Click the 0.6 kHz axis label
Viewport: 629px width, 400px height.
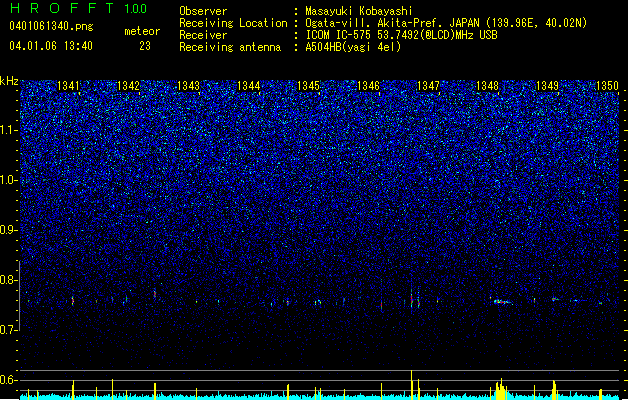pyautogui.click(x=9, y=380)
